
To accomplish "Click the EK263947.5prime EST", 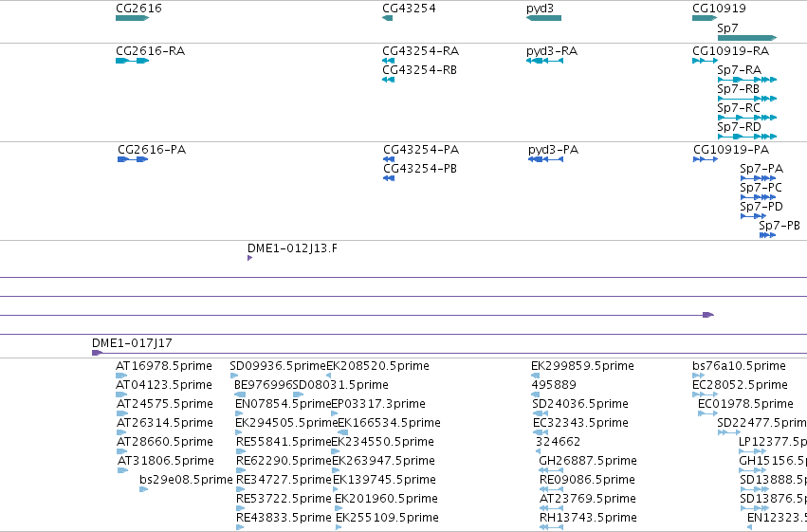I will click(x=336, y=470).
